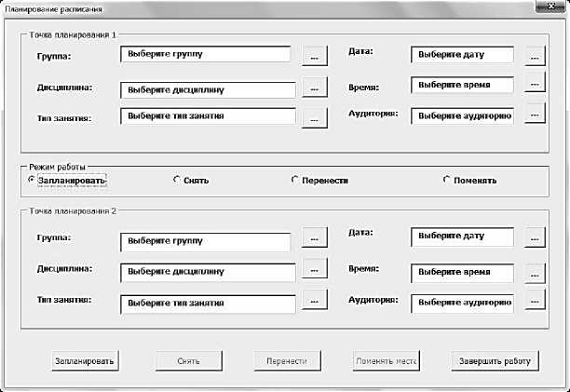The image size is (570, 392).
Task: Open date picker in planning point 1
Action: (x=534, y=55)
